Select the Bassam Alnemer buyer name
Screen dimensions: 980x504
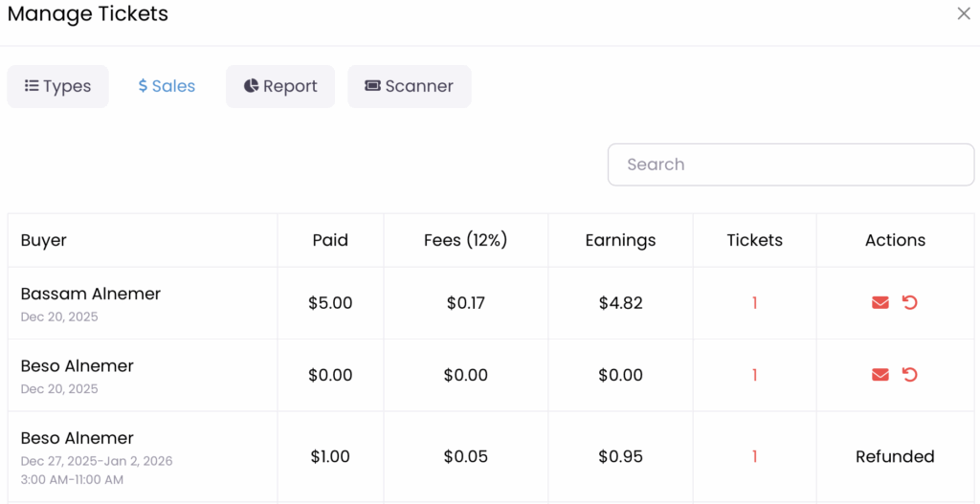tap(91, 294)
